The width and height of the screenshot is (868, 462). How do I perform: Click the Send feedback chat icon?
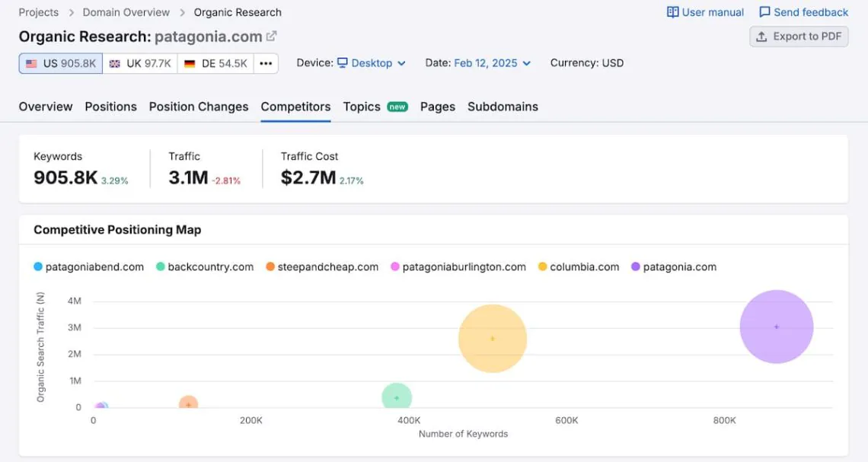click(764, 12)
